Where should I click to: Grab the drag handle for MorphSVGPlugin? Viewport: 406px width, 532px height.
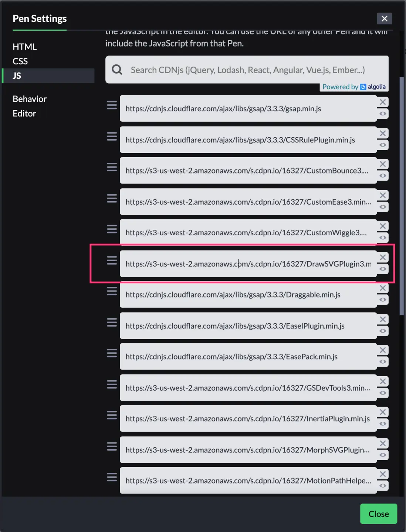(112, 446)
